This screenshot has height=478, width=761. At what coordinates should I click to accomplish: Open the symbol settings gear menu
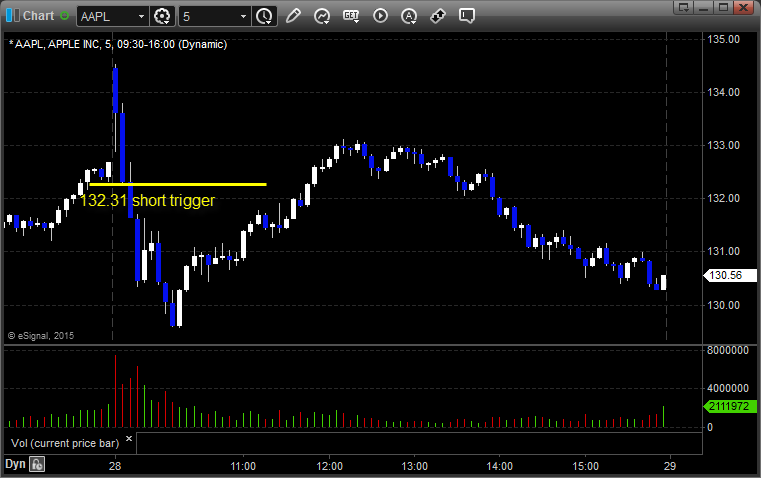pos(162,16)
